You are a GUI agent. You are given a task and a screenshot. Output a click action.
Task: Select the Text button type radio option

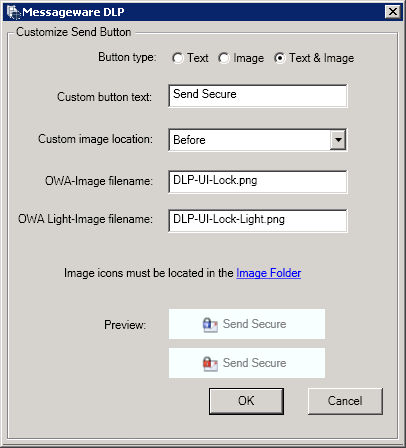178,58
